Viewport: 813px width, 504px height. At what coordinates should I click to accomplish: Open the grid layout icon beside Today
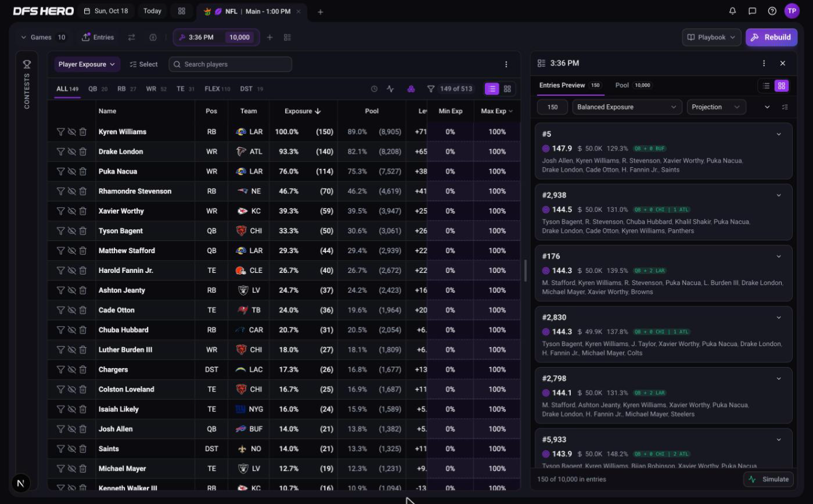tap(182, 11)
